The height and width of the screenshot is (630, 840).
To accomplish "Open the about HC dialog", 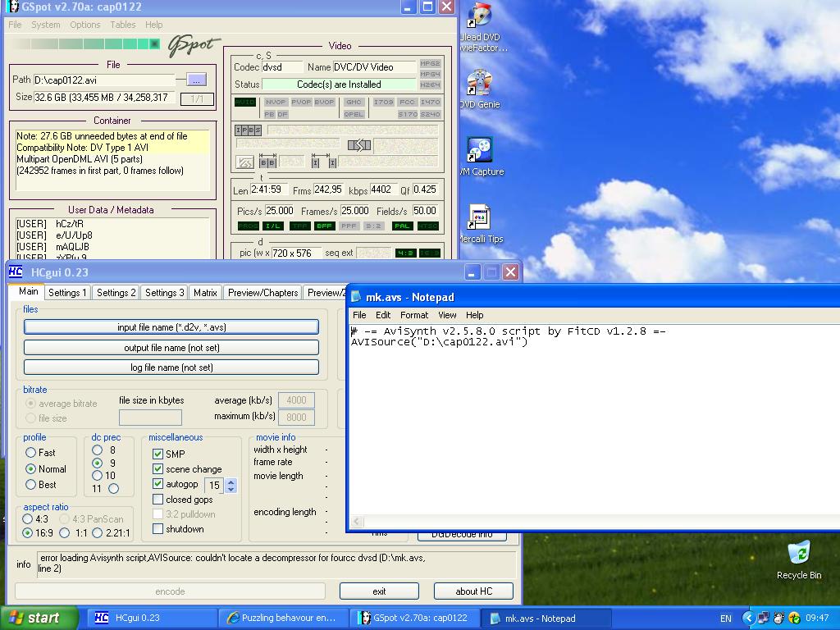I will coord(473,591).
